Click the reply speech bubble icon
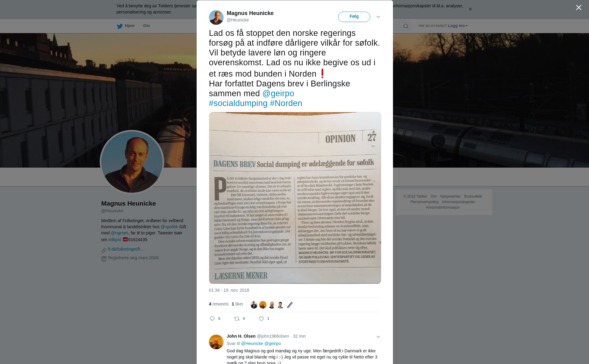The width and height of the screenshot is (589, 364). coord(212,319)
